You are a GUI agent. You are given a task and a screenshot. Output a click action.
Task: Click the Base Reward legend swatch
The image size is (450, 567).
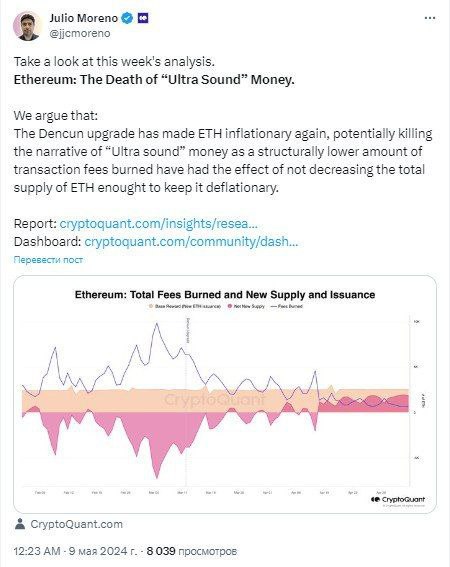[x=151, y=306]
